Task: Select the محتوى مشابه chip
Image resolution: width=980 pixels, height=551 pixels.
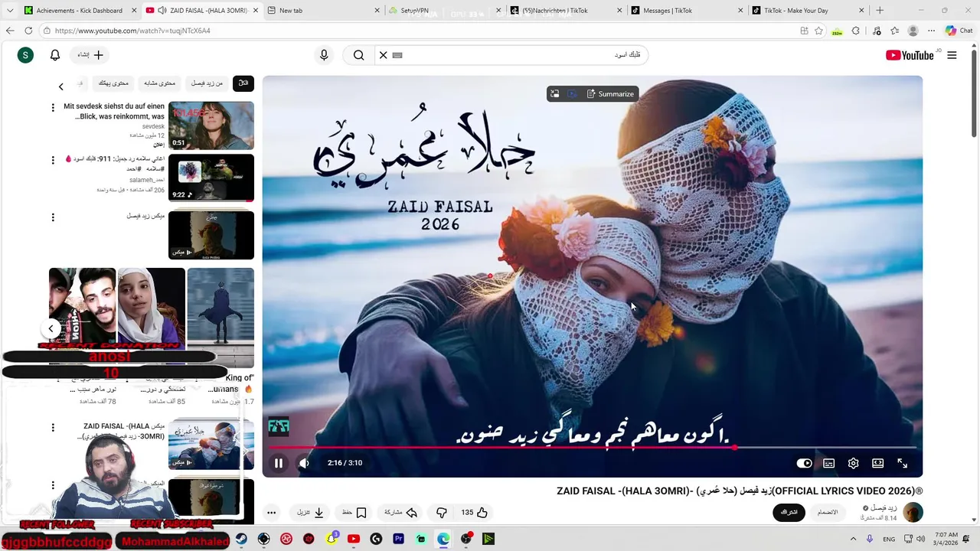Action: (160, 83)
